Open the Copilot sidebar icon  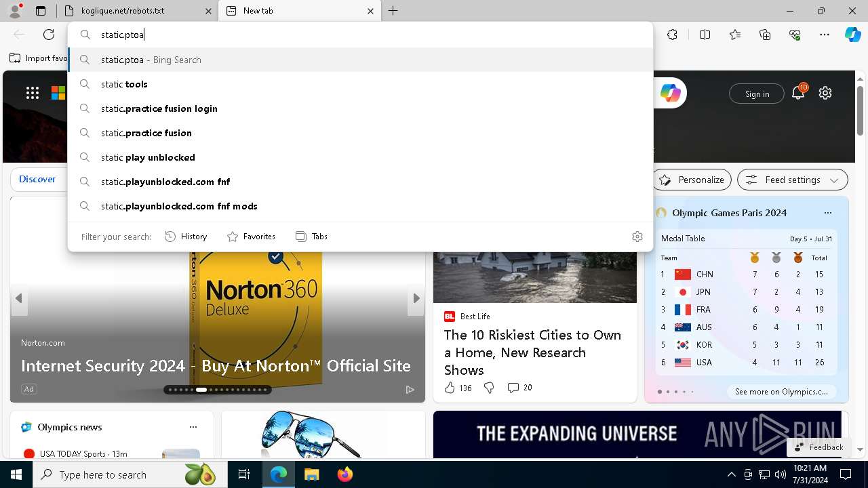(x=852, y=35)
